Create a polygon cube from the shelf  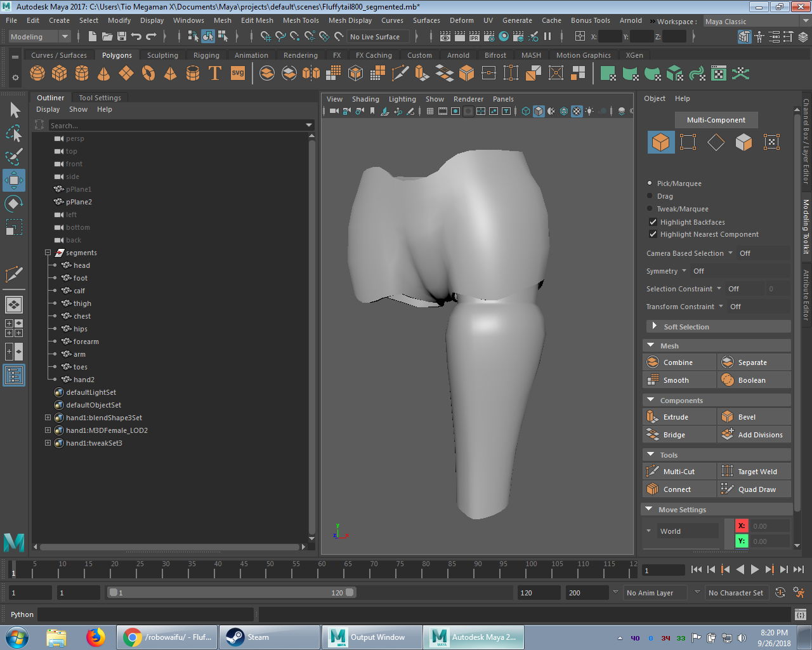(x=60, y=74)
